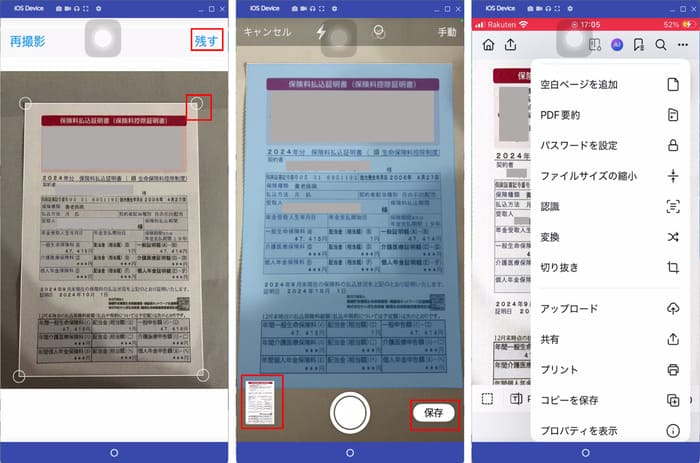Screen dimensions: 700x463
Task: Click the home circle at bottom of right window
Action: point(586,453)
